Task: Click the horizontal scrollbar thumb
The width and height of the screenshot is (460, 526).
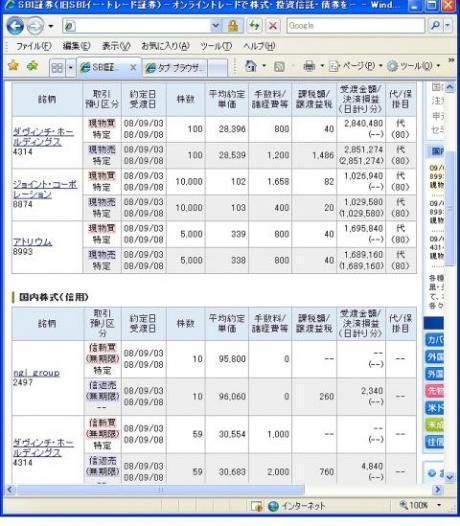Action: pos(160,490)
